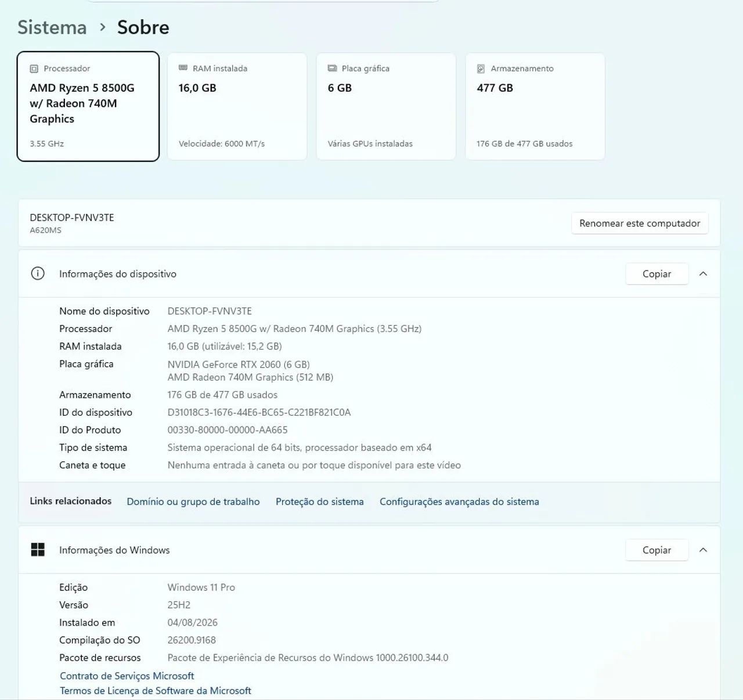Open the Proteção do sistema link
743x700 pixels.
320,501
